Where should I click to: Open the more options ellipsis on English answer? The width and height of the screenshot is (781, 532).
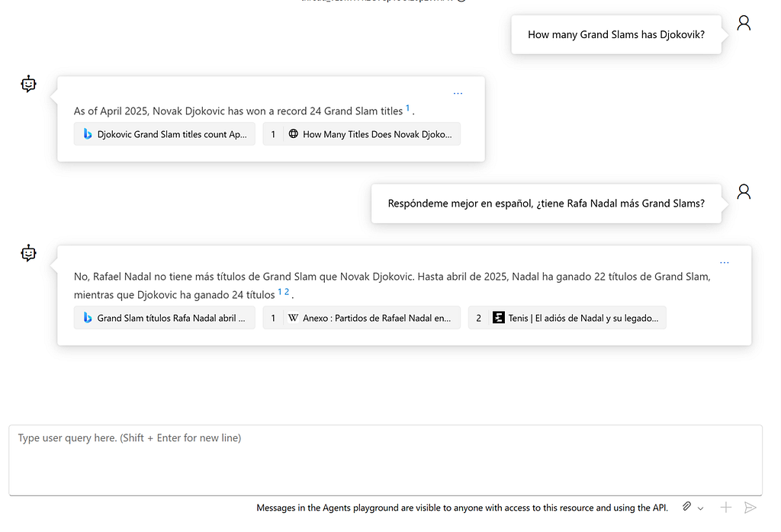(x=458, y=93)
